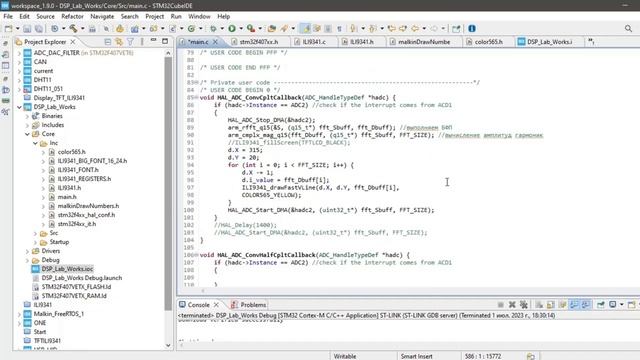Switch to the Problems tab

click(x=249, y=304)
